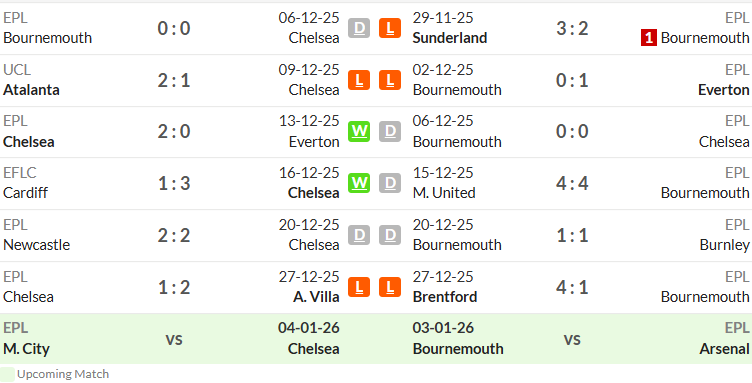Click the 1:3 Cardiff match score
Screen dimensions: 752x383
click(174, 183)
